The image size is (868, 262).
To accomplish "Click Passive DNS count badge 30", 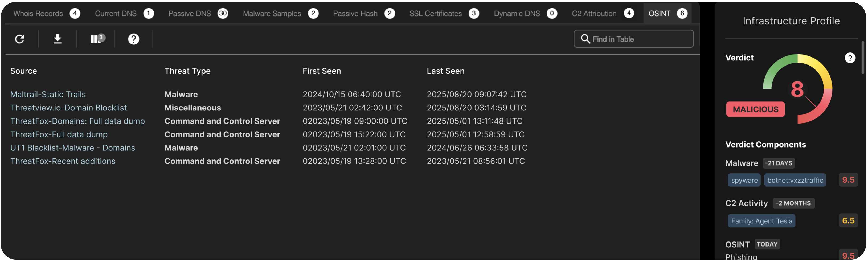I will point(223,14).
